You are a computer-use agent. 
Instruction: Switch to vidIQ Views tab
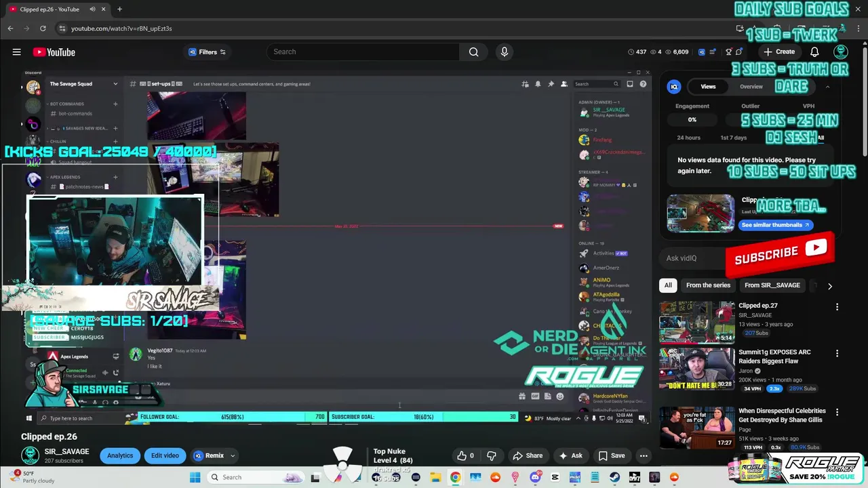click(x=708, y=86)
